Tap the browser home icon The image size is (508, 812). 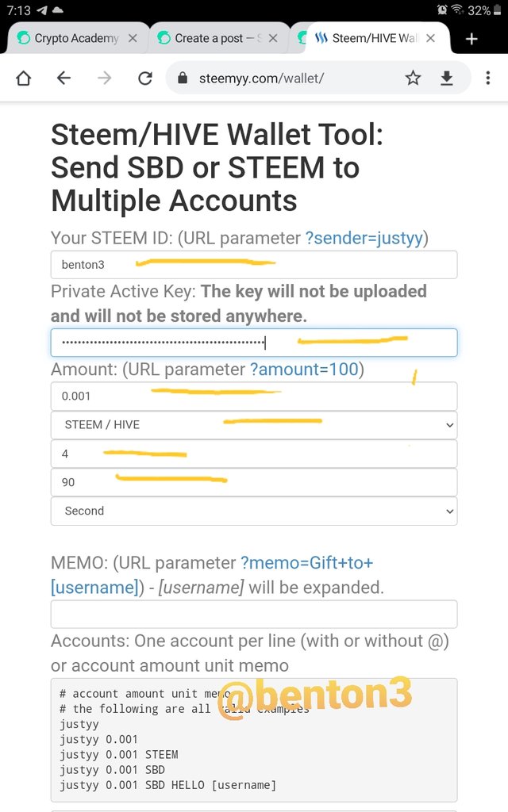pyautogui.click(x=24, y=79)
